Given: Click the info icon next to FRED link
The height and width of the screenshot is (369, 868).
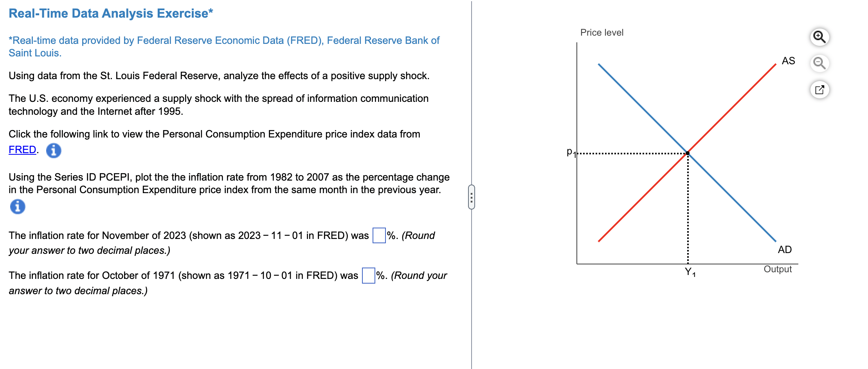Looking at the screenshot, I should pyautogui.click(x=53, y=150).
